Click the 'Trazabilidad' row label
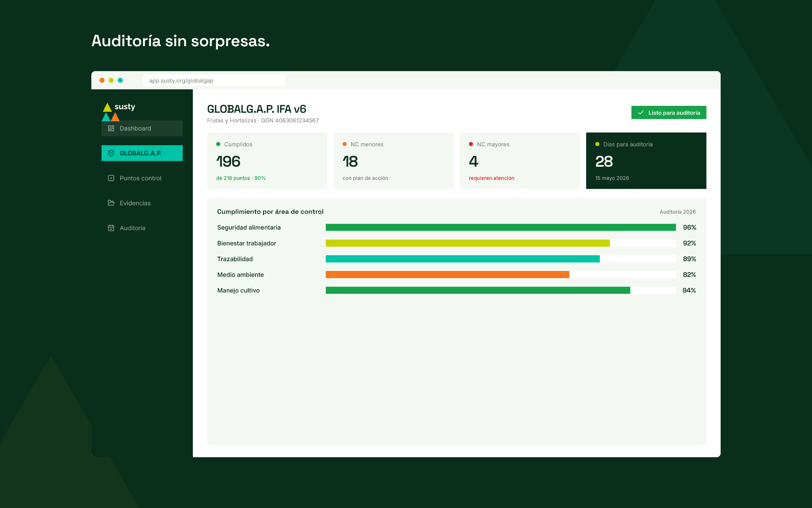812x508 pixels. coord(235,259)
